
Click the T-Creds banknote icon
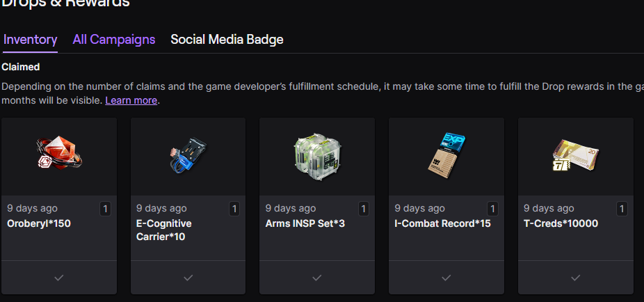(x=575, y=156)
